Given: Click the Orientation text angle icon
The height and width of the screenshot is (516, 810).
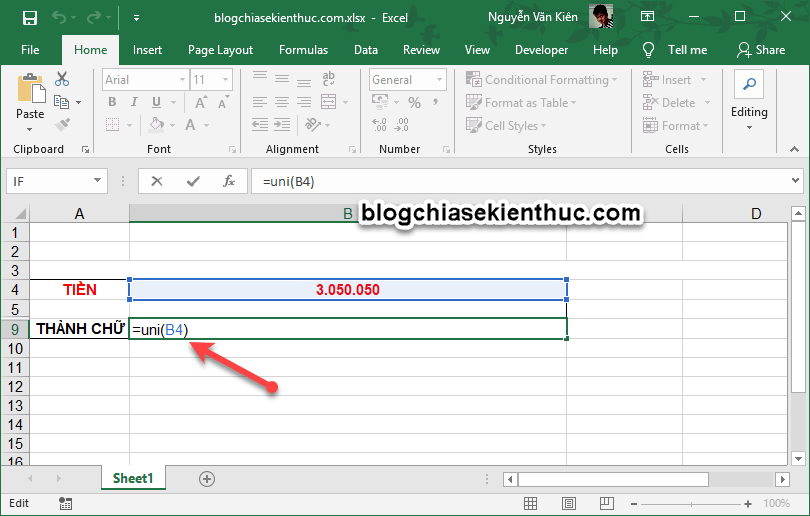Looking at the screenshot, I should pos(313,124).
